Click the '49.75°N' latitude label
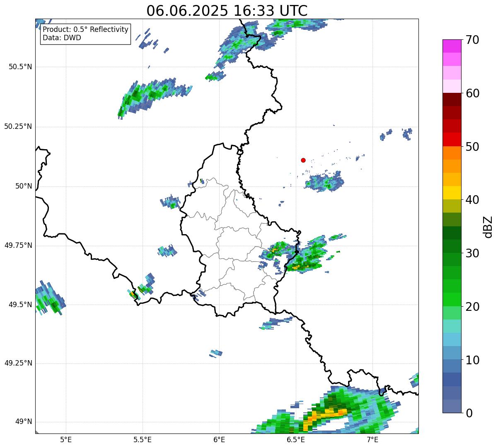The height and width of the screenshot is (448, 498). [18, 245]
